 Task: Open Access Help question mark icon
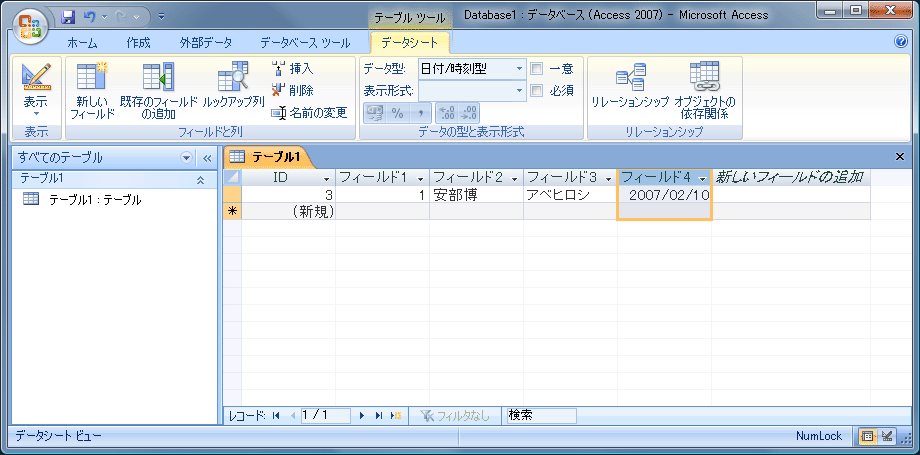tap(901, 41)
